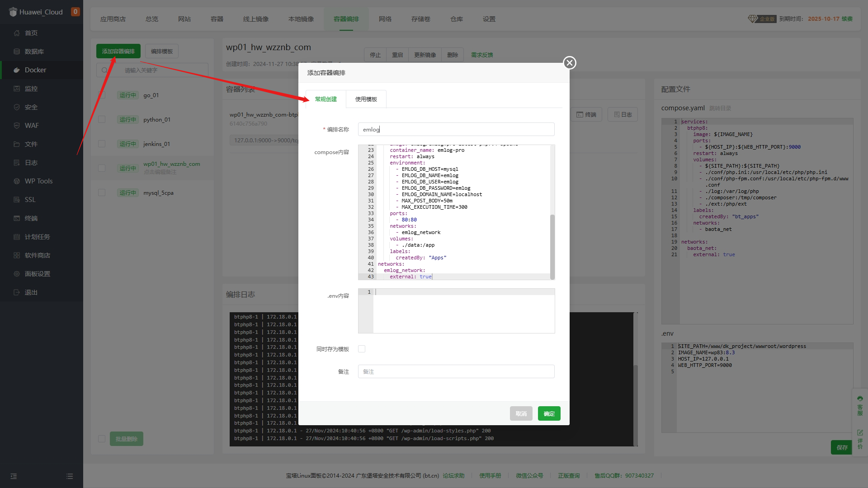Click the compose editor vertical scrollbar
This screenshot has height=488, width=868.
552,247
